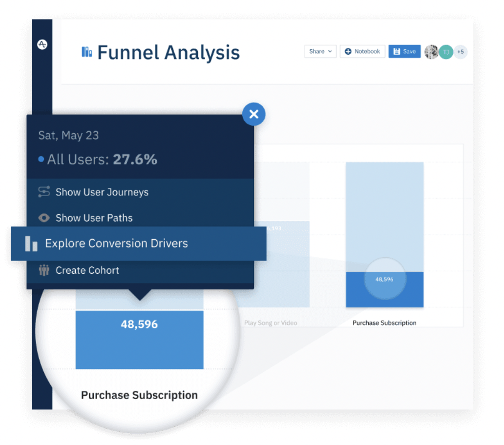The height and width of the screenshot is (445, 504).
Task: Open the teal TJ avatar
Action: (x=446, y=52)
